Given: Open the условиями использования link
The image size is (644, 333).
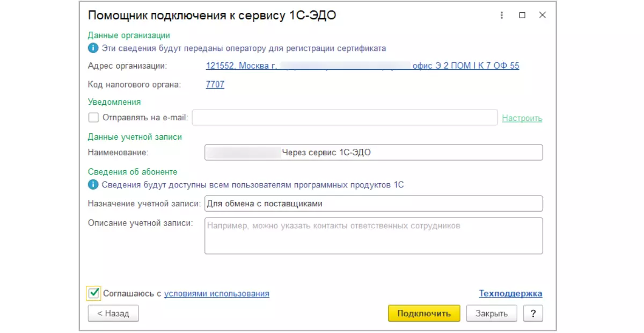Looking at the screenshot, I should coord(216,294).
